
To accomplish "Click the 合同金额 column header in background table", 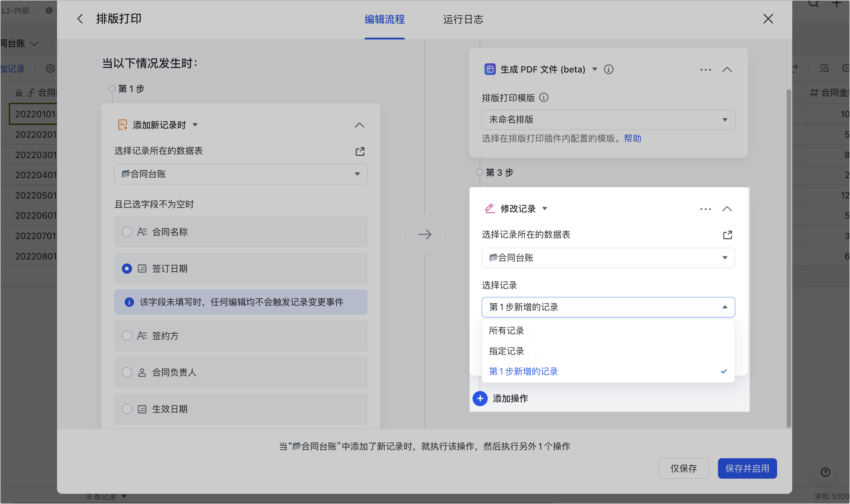I will pyautogui.click(x=828, y=93).
